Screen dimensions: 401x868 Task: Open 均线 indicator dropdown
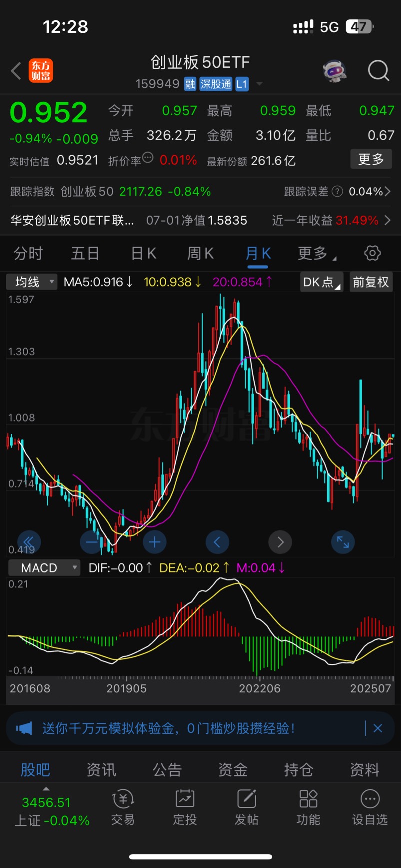click(x=32, y=282)
